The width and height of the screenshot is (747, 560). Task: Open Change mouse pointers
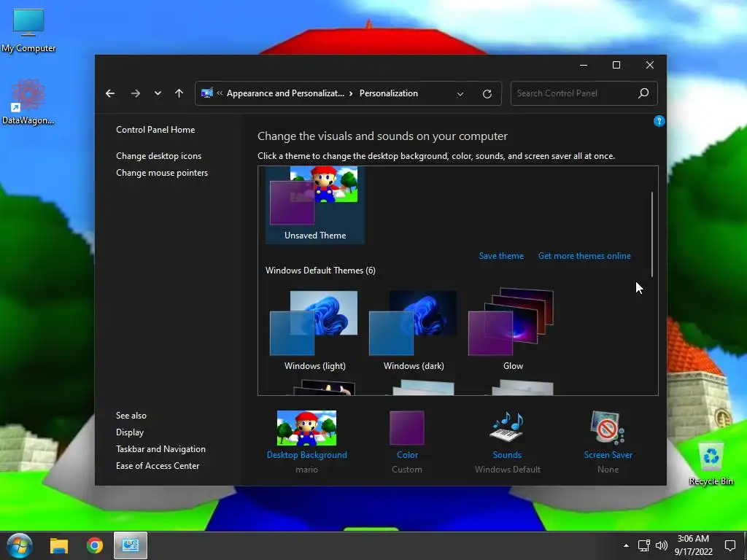162,173
